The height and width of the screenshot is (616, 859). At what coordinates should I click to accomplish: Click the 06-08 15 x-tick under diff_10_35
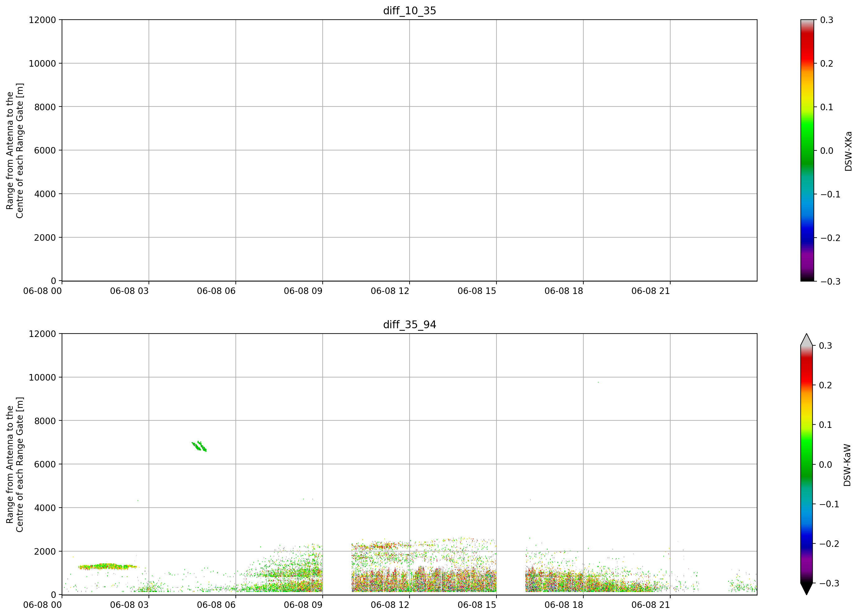(477, 291)
